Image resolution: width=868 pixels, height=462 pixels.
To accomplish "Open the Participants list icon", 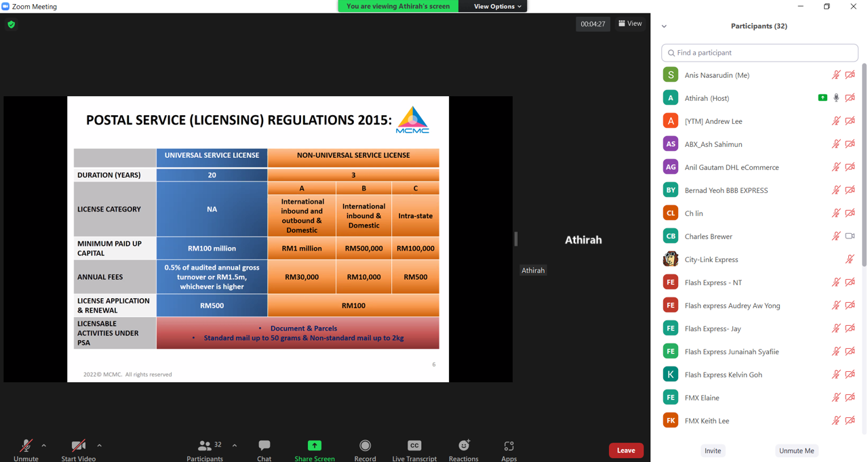I will point(204,446).
